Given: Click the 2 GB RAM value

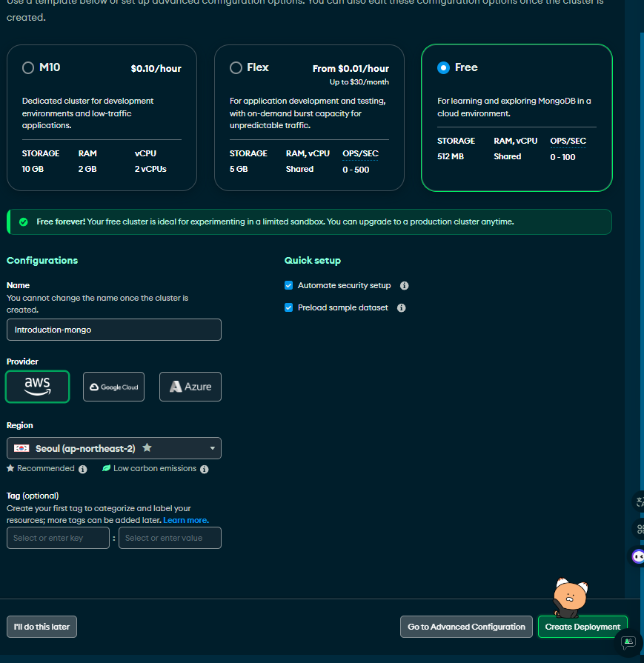Looking at the screenshot, I should coord(87,169).
